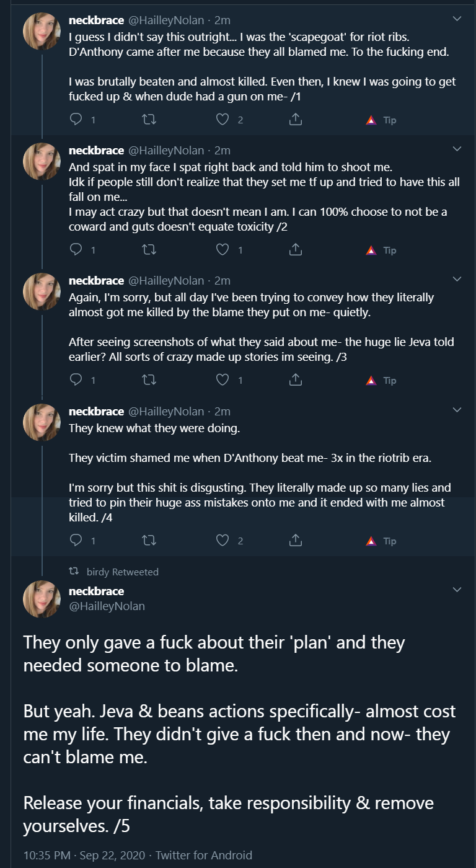Reply to the /1 scapegoat tweet
This screenshot has width=476, height=868.
click(76, 120)
